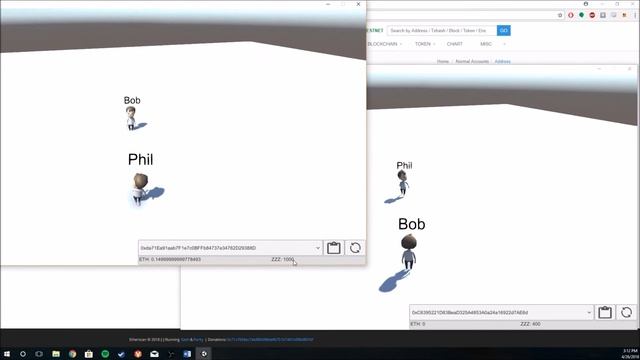Click the donations address link in footer

click(270, 340)
